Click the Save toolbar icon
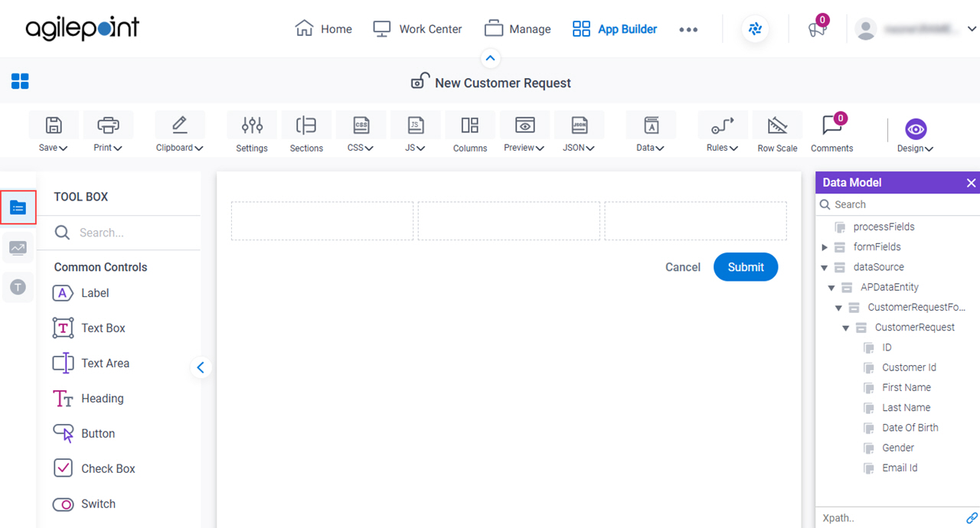Viewport: 980px width, 528px height. pyautogui.click(x=53, y=125)
